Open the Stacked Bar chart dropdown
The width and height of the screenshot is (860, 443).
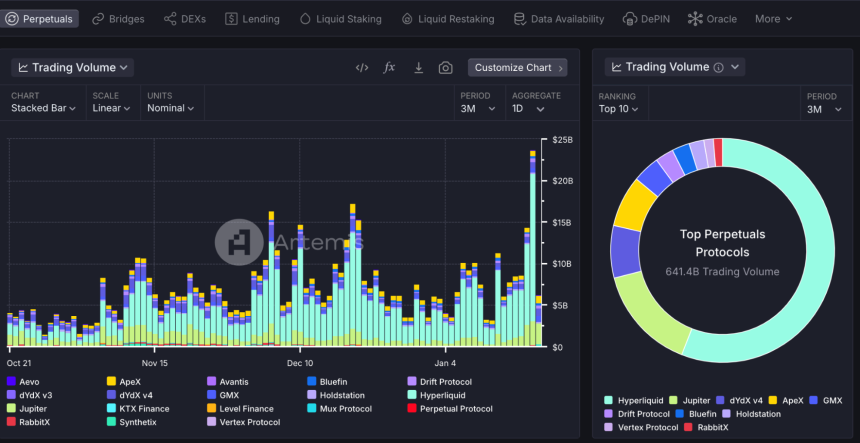pos(43,108)
